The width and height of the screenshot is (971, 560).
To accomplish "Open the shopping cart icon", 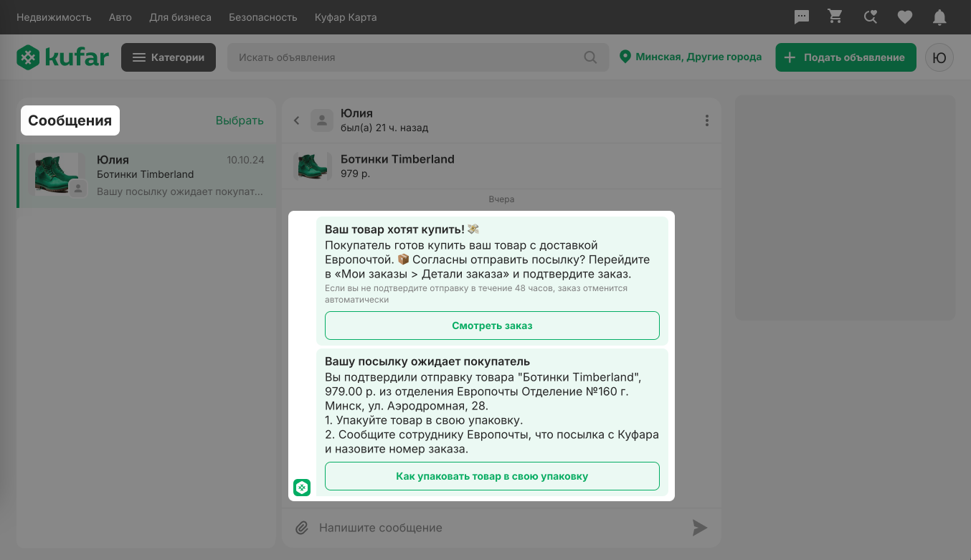I will tap(835, 16).
